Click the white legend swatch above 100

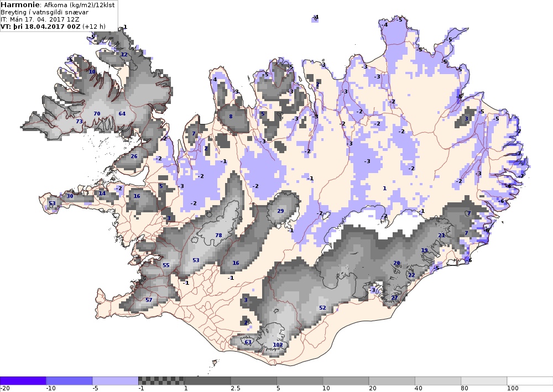click(x=530, y=381)
